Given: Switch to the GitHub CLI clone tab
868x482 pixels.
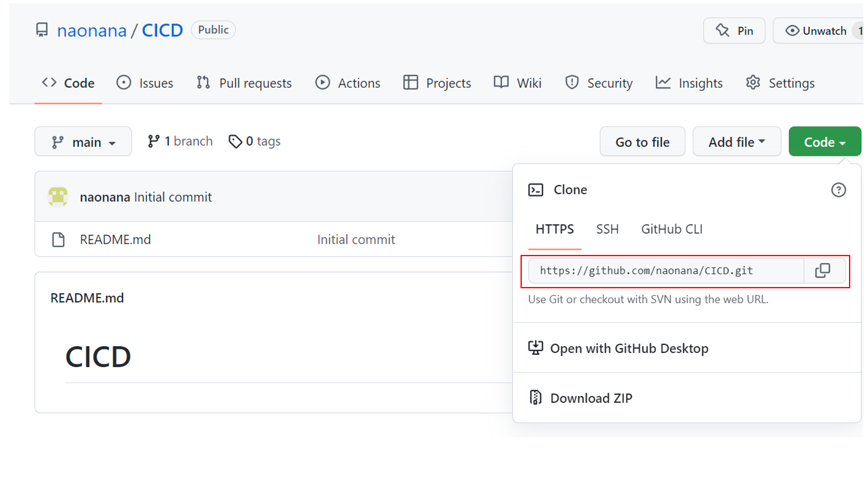Looking at the screenshot, I should [x=672, y=229].
